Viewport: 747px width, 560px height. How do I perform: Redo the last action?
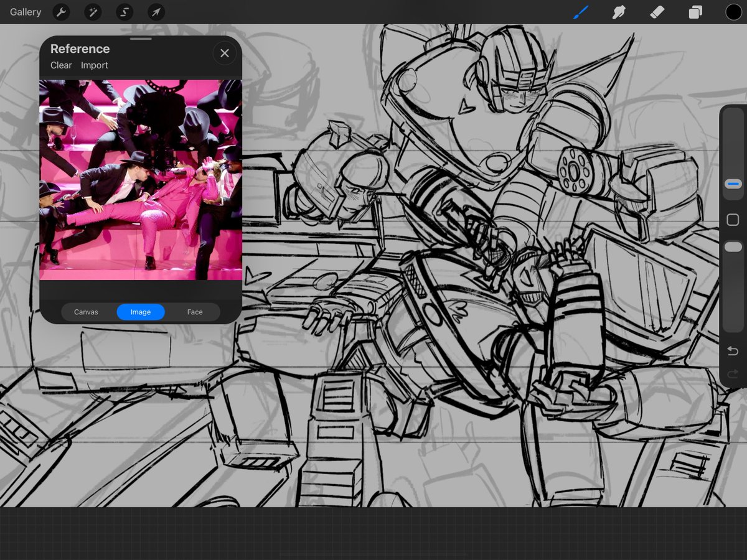click(733, 374)
